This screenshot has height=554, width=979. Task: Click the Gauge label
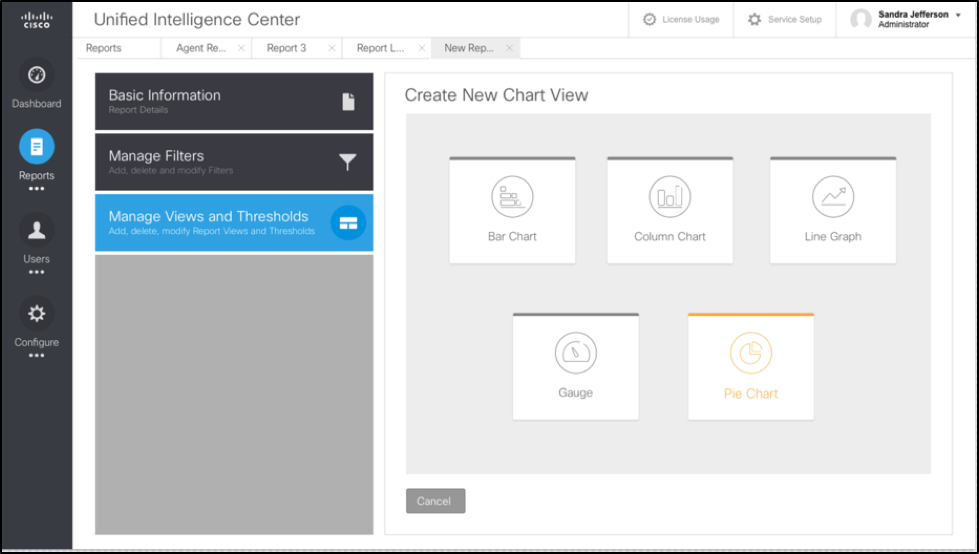[576, 393]
